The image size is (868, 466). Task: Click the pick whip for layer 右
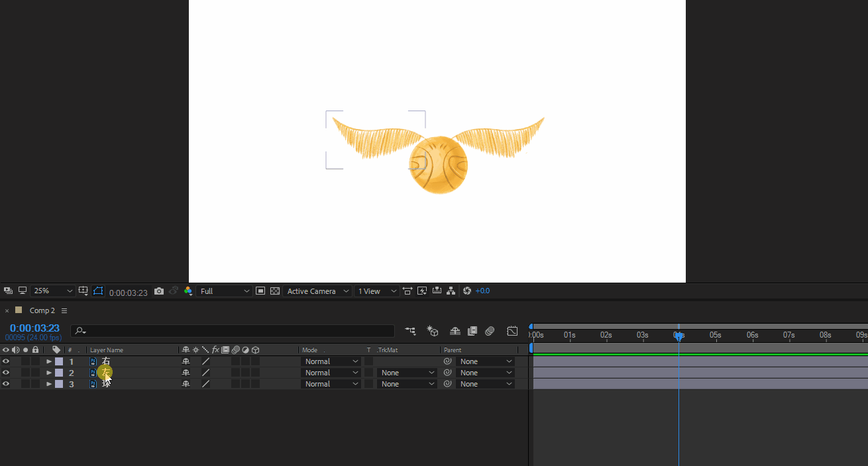click(447, 361)
